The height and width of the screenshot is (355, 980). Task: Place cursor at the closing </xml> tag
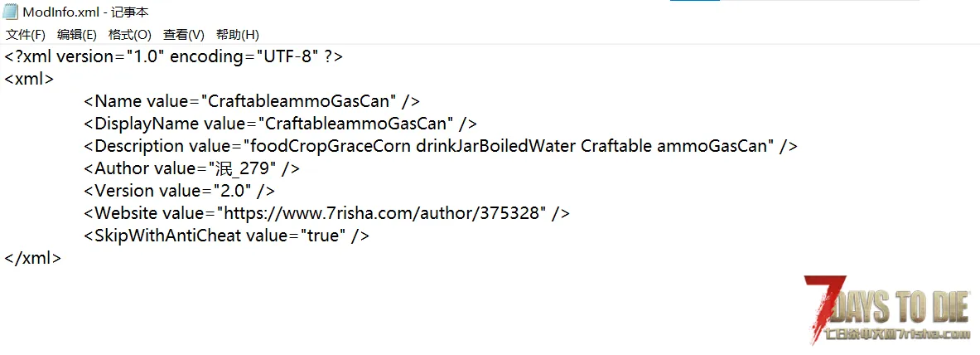click(x=32, y=258)
